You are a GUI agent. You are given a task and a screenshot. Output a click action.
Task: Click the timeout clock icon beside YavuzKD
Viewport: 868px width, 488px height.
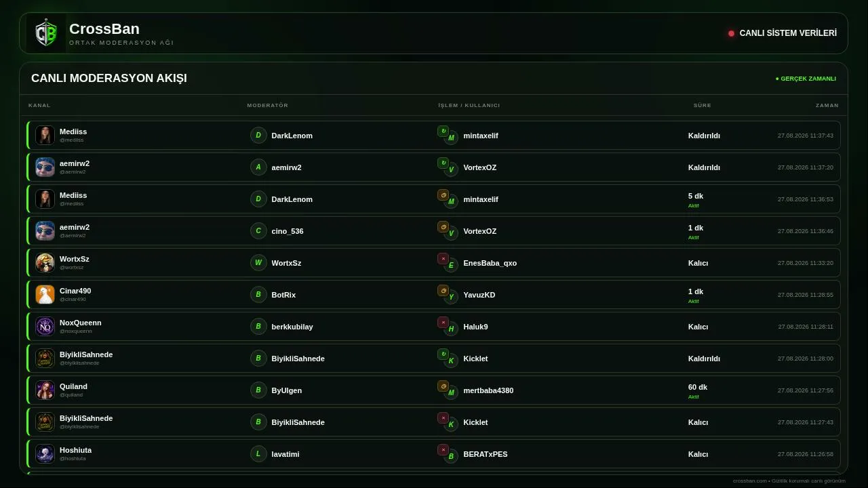(443, 290)
